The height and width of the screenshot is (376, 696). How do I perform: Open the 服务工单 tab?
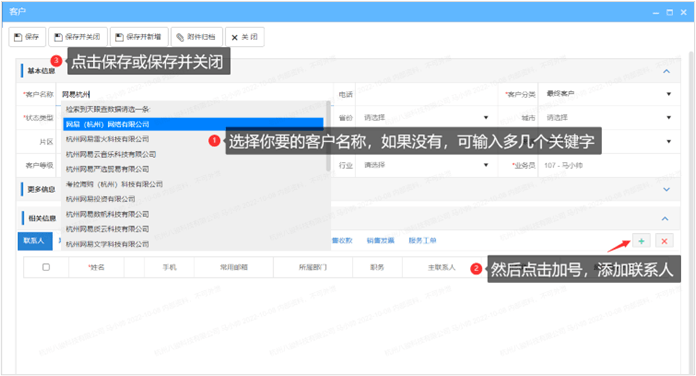(422, 241)
